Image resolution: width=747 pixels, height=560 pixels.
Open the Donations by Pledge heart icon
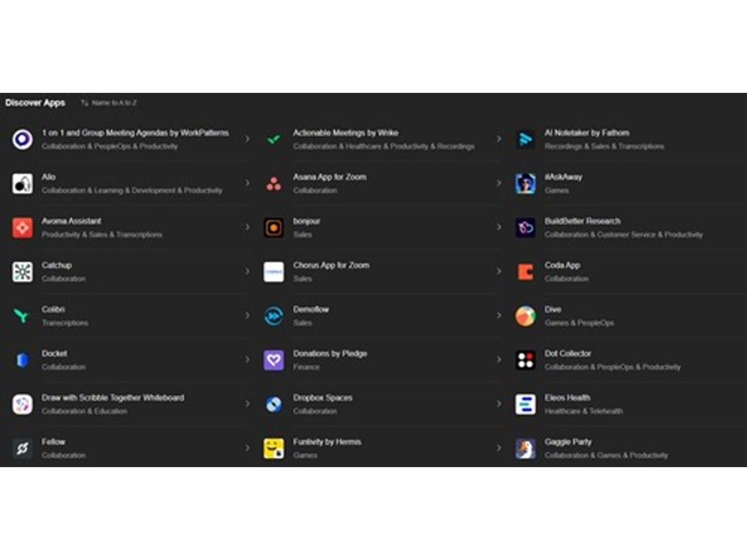tap(274, 360)
